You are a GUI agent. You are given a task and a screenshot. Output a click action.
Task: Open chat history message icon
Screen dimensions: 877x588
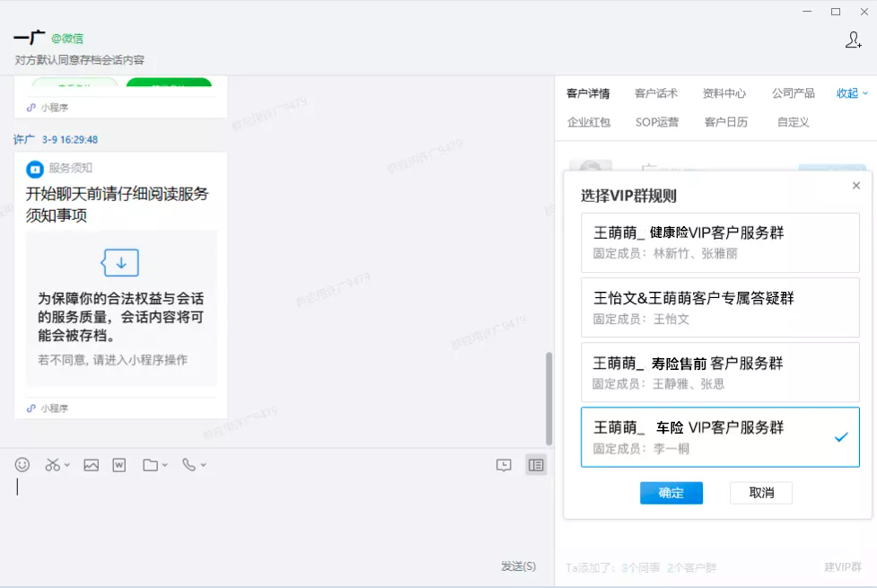pos(504,465)
